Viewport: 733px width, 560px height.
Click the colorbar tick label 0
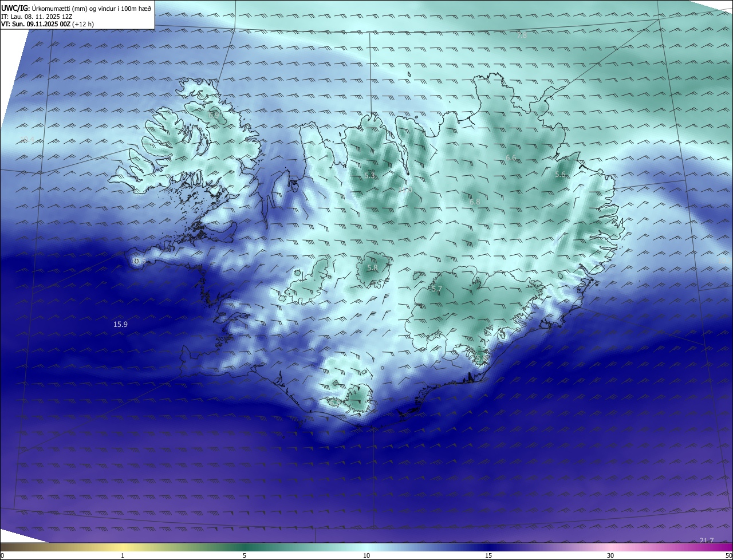click(2, 555)
